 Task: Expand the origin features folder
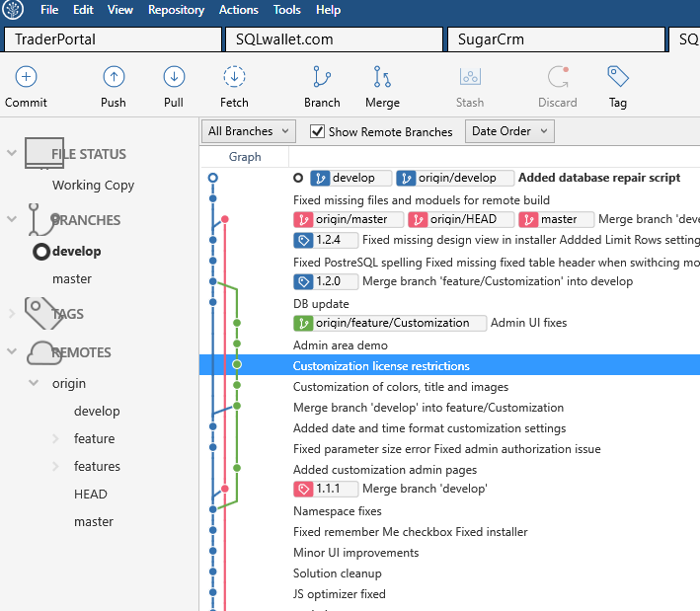pos(55,467)
